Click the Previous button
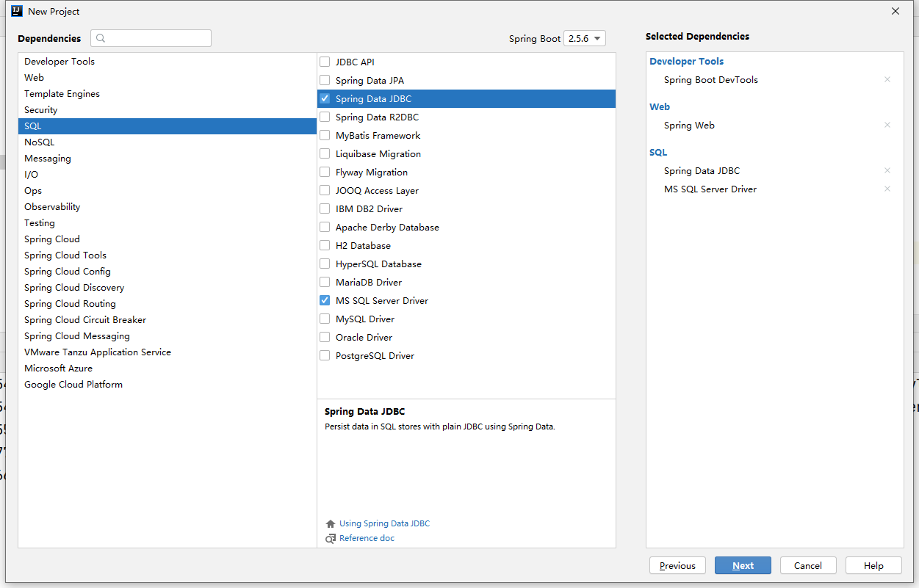The height and width of the screenshot is (588, 919). 677,565
